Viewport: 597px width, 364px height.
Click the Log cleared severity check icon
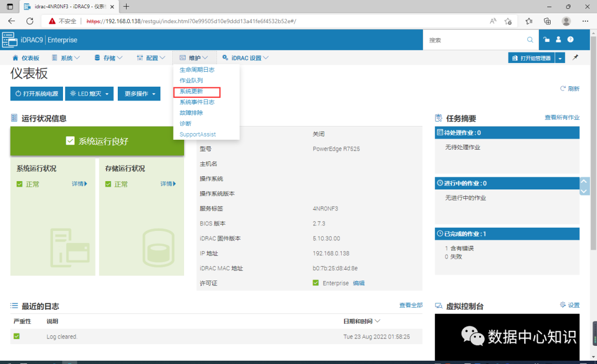[x=17, y=336]
